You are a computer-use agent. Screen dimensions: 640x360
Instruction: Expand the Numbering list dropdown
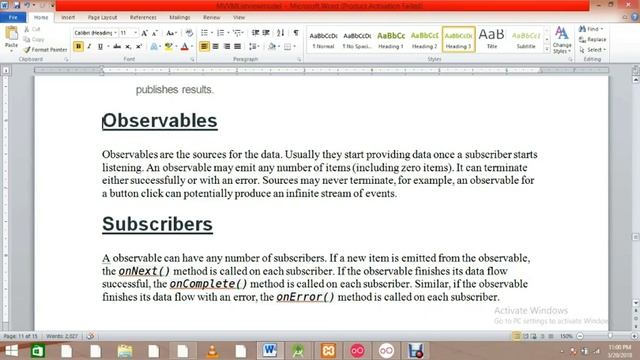tap(228, 33)
